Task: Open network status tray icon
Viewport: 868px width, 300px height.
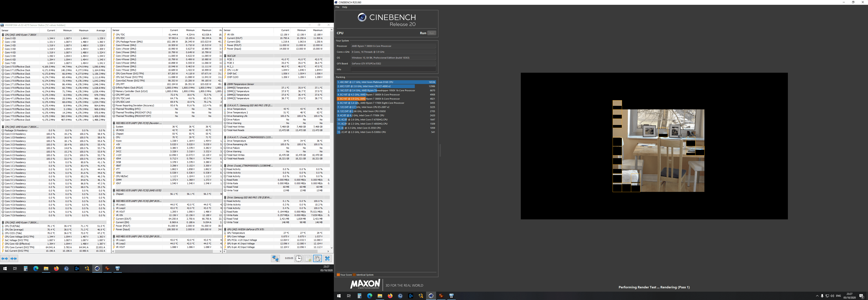Action: 827,296
